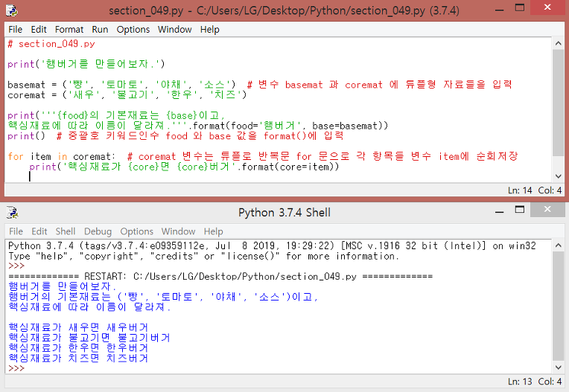The width and height of the screenshot is (569, 392).
Task: Click 'Ln: 13 Col: 4' in Shell status bar
Action: [x=535, y=382]
